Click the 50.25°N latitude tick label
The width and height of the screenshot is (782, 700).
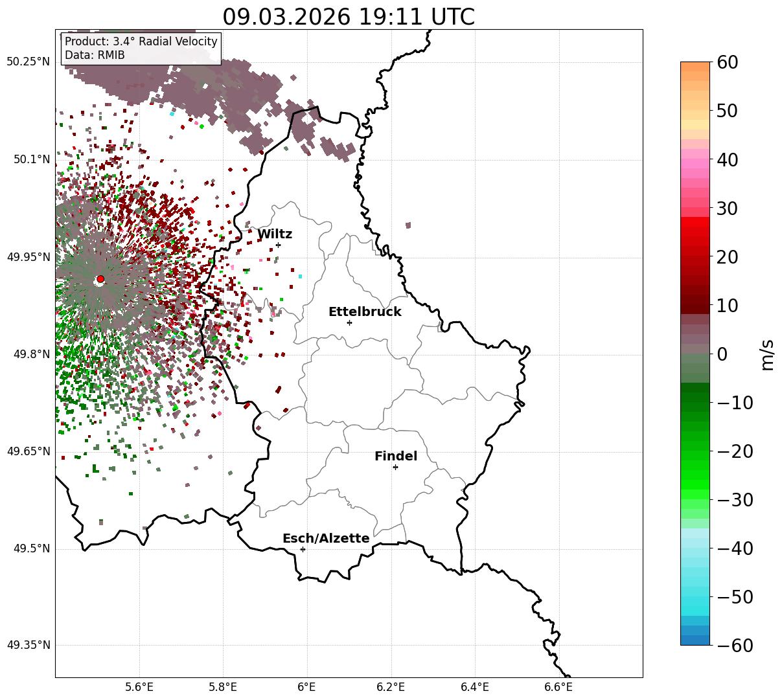(28, 62)
